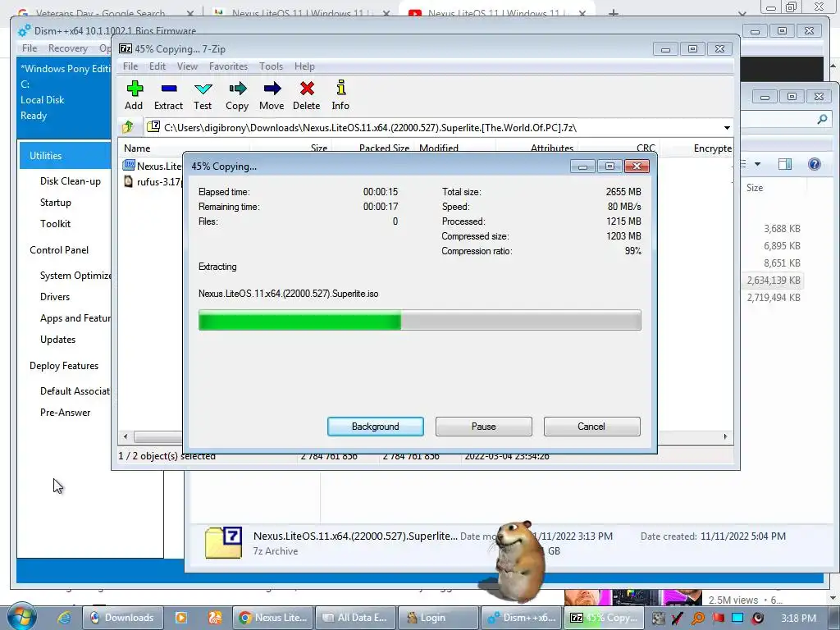Open the View menu in 7-Zip
The height and width of the screenshot is (630, 840).
tap(188, 66)
